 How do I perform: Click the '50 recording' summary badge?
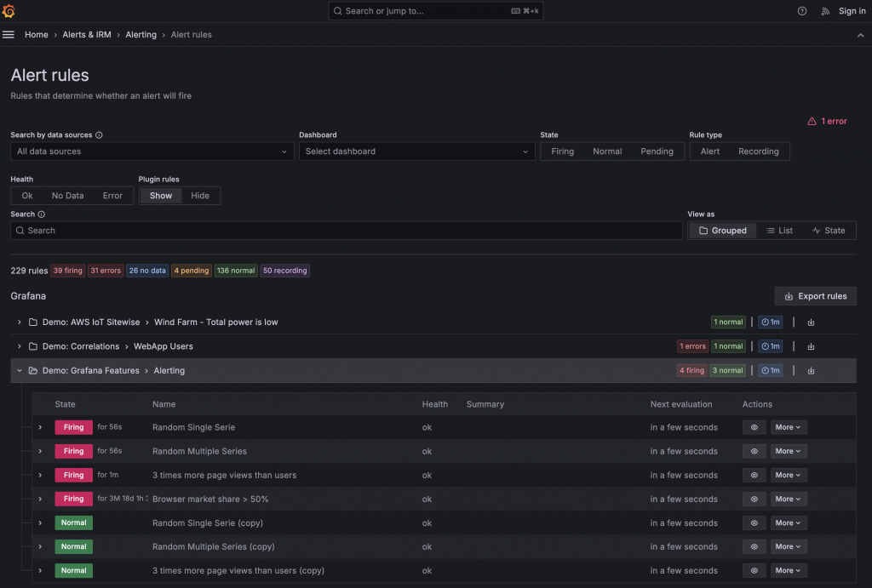[284, 271]
